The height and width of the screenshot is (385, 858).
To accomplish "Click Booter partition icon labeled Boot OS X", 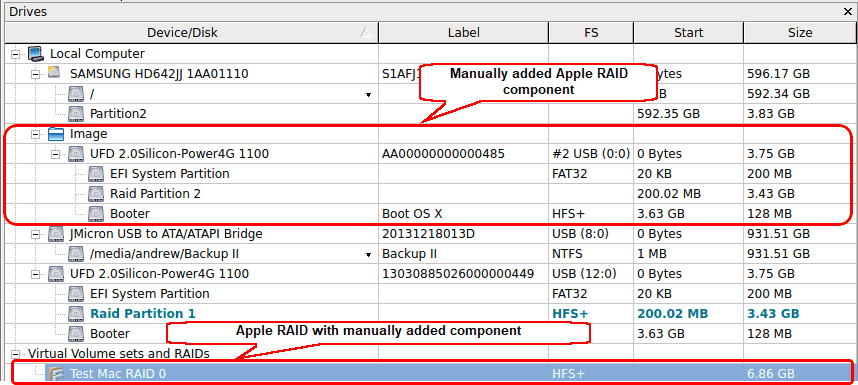I will click(x=96, y=214).
